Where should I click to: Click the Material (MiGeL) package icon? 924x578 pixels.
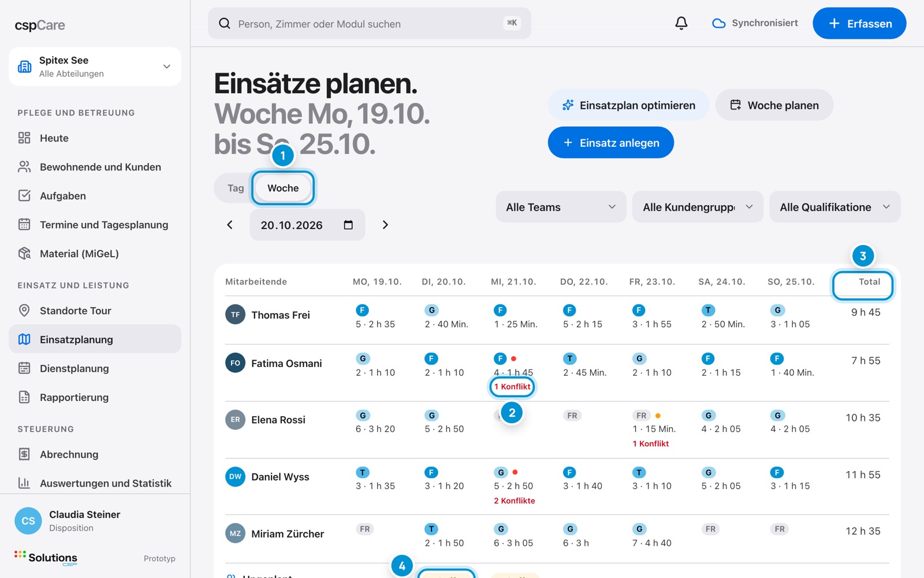(24, 253)
